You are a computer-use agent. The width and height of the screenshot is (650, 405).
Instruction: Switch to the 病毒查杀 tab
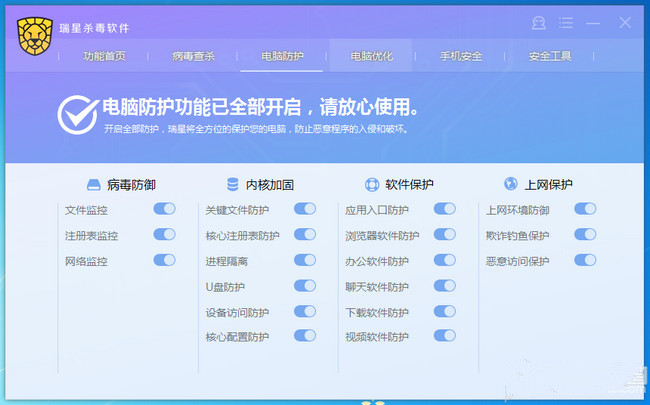pyautogui.click(x=193, y=56)
